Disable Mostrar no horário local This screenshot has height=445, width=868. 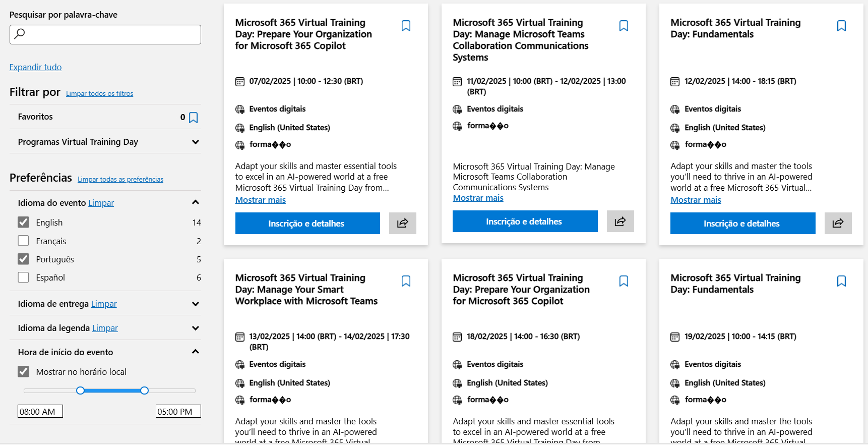[23, 371]
